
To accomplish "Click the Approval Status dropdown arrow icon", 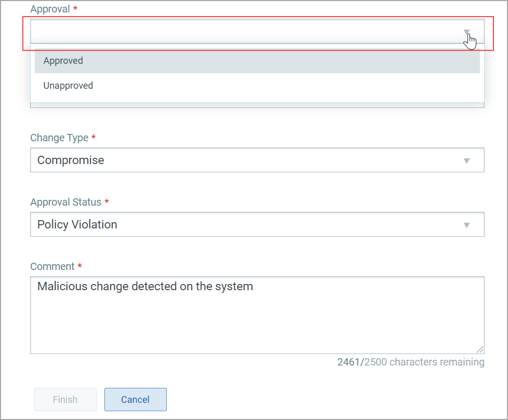I will tap(466, 225).
